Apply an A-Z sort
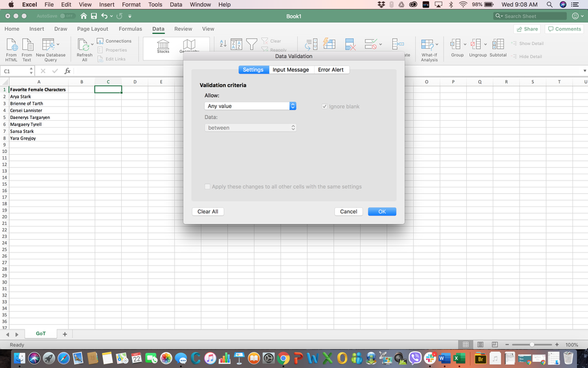The height and width of the screenshot is (368, 588). (x=222, y=43)
